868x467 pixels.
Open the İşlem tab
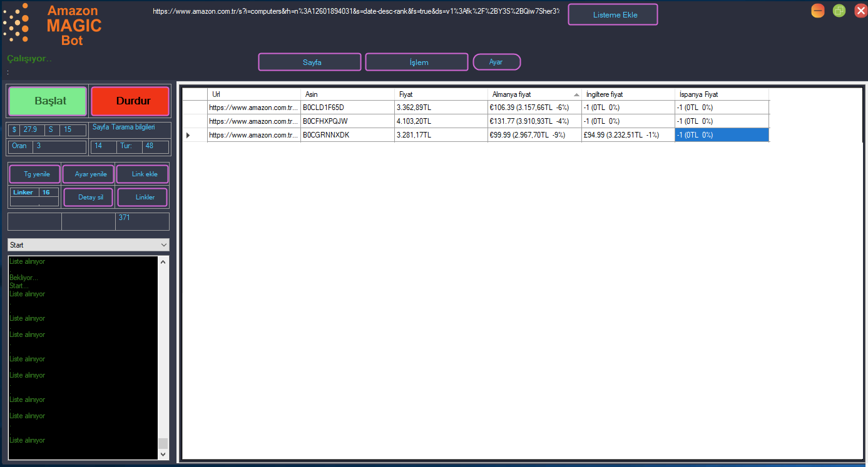[417, 62]
